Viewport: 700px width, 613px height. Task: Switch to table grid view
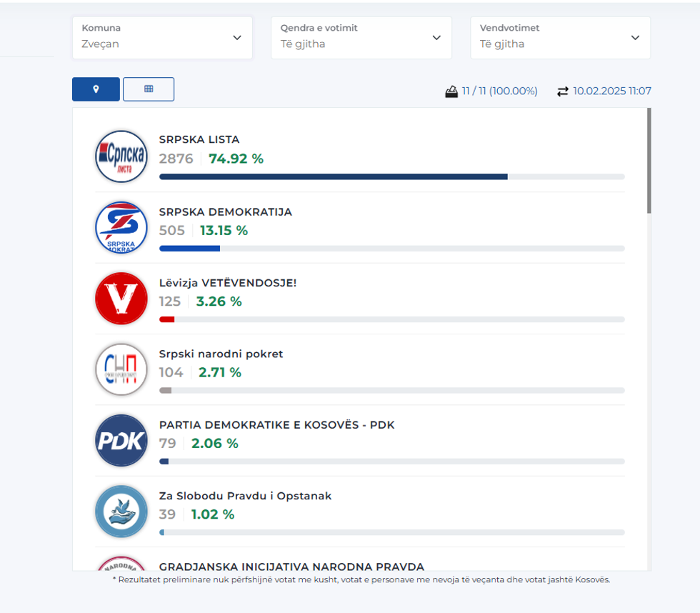pyautogui.click(x=149, y=89)
